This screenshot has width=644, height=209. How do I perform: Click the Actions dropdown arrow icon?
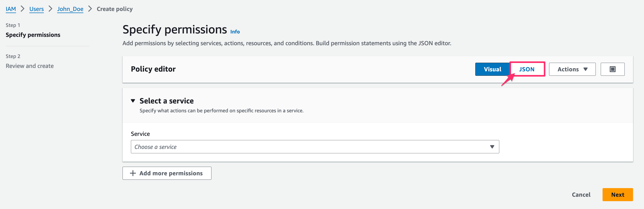[x=585, y=69]
